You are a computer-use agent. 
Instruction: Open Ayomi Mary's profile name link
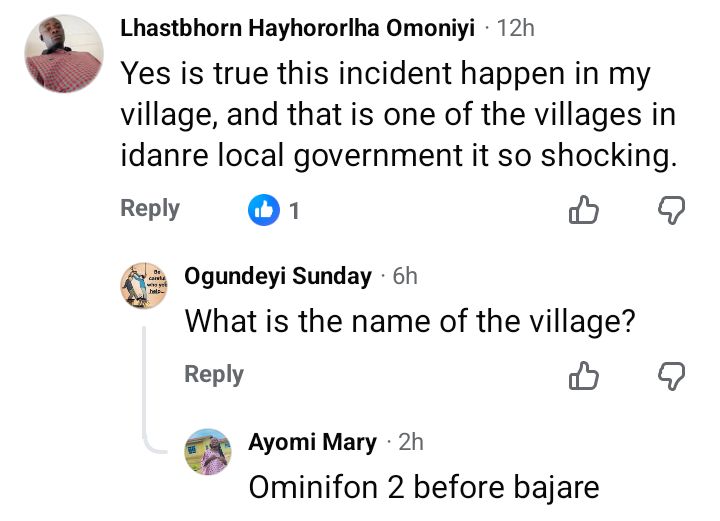tap(312, 442)
